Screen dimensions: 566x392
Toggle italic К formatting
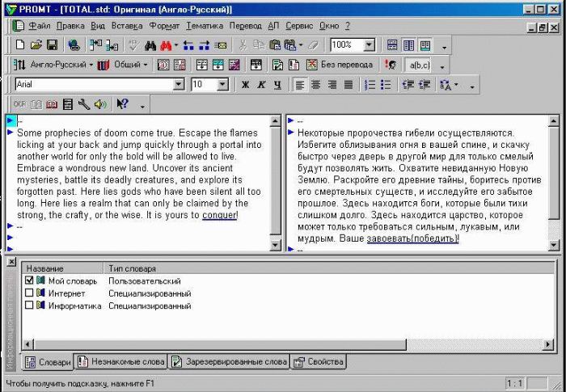261,85
